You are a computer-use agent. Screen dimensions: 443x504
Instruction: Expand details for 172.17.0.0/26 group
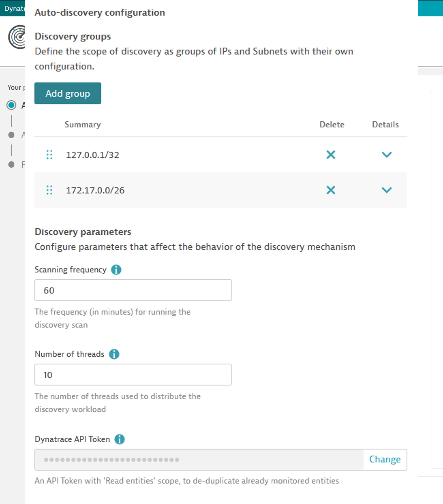pos(386,190)
